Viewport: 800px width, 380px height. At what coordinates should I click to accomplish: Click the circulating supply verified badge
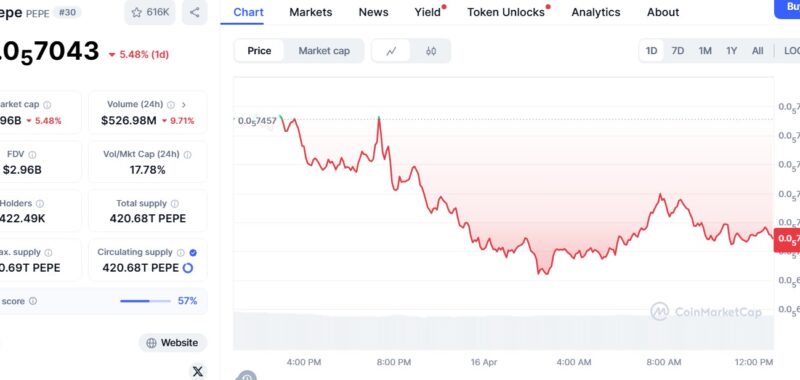193,252
